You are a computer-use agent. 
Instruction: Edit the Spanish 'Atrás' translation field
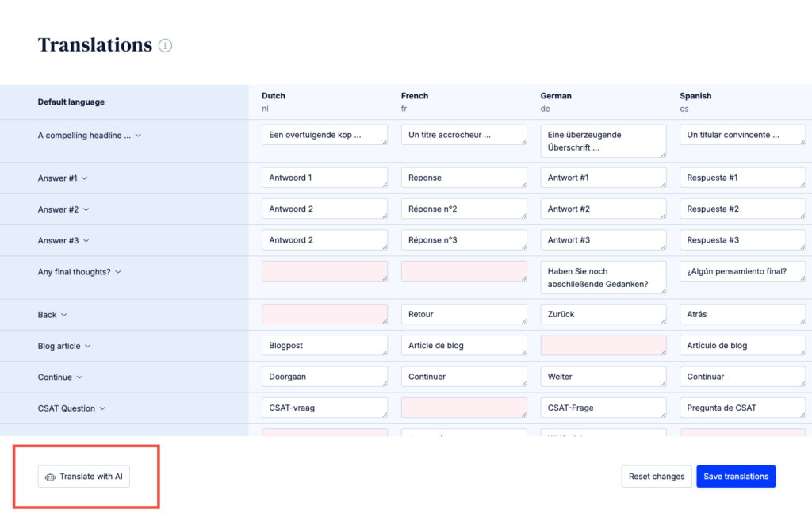[742, 314]
